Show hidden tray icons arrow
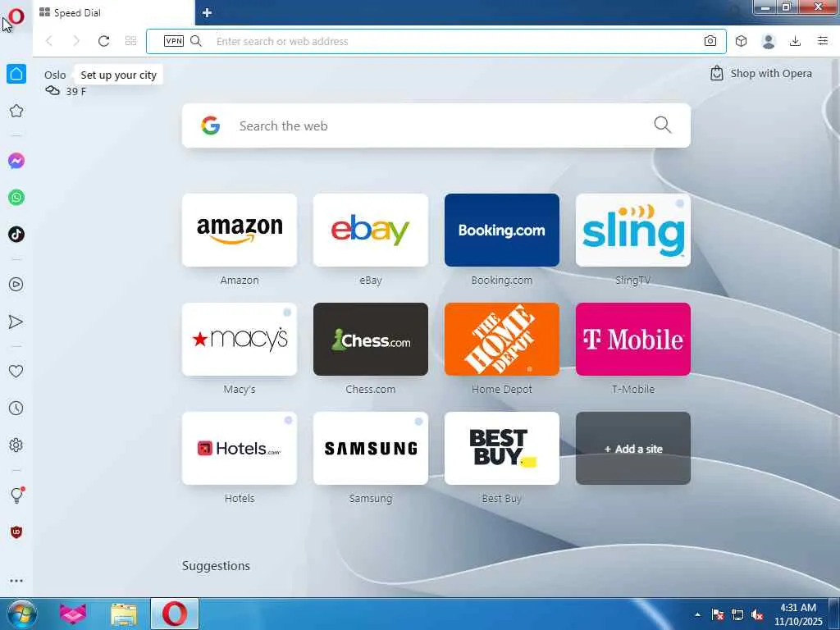The height and width of the screenshot is (630, 840). click(697, 614)
